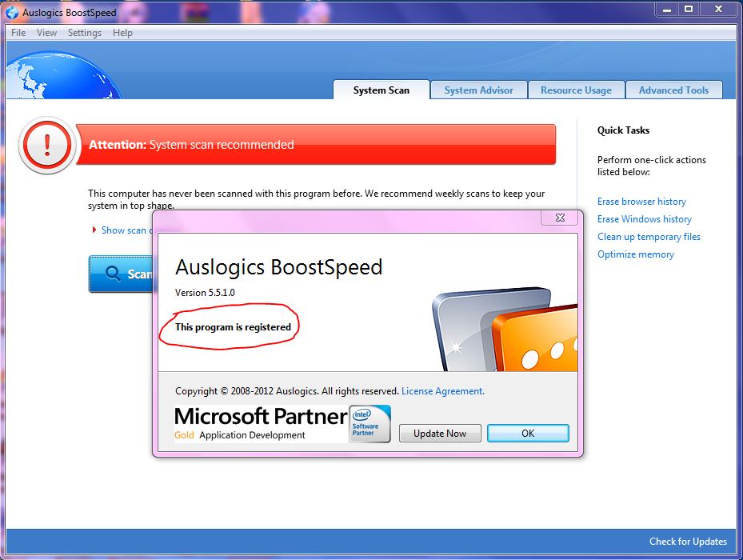
Task: Open the File menu
Action: [x=18, y=33]
